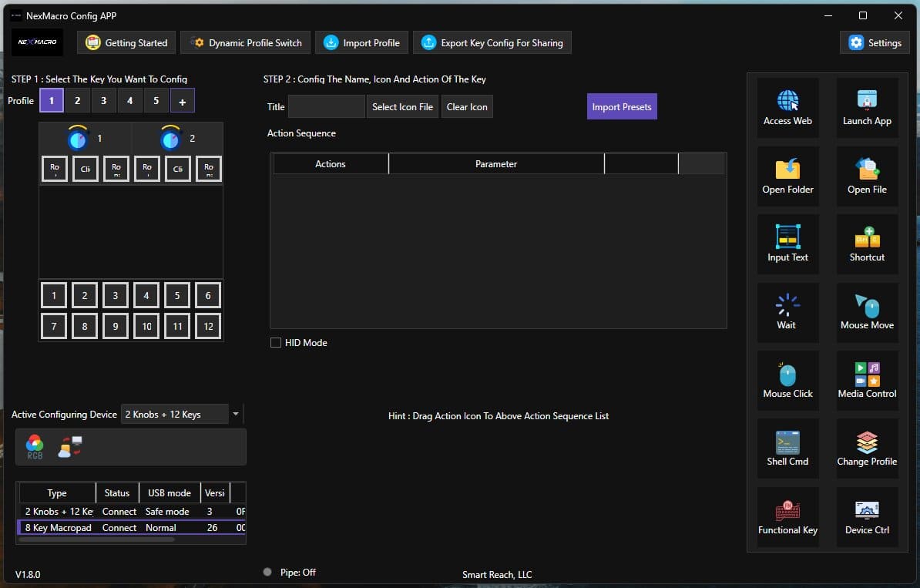Image resolution: width=920 pixels, height=588 pixels.
Task: Click the Status column header
Action: (x=117, y=493)
